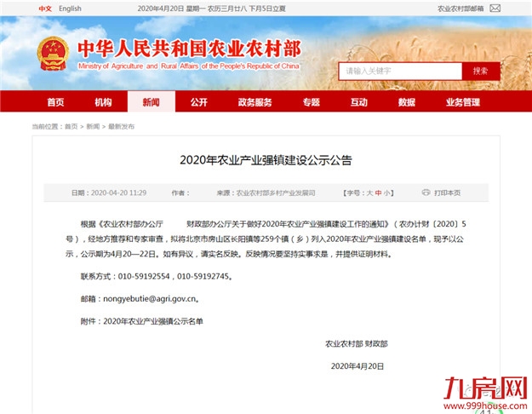
Task: Open the 数据 nav item
Action: coord(407,102)
